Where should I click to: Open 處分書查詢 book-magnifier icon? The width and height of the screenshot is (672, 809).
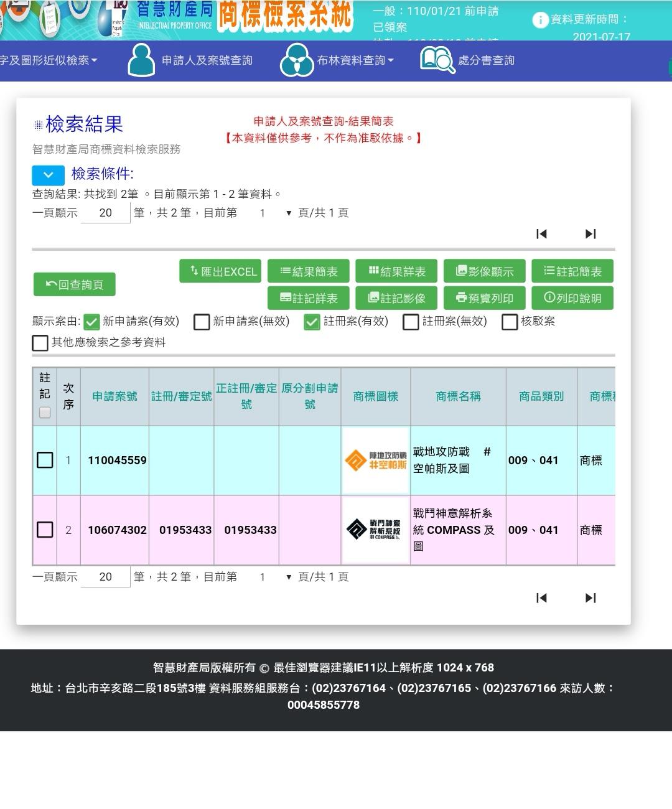[437, 60]
